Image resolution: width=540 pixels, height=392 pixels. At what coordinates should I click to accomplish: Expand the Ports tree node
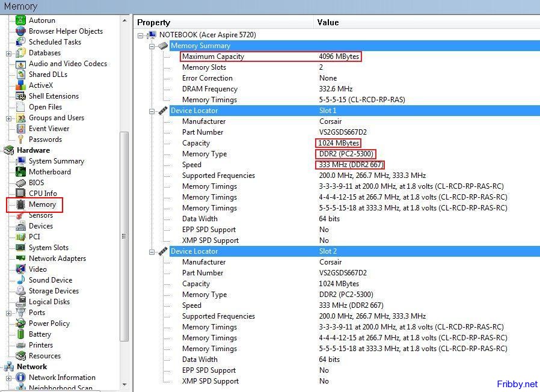tap(8, 313)
